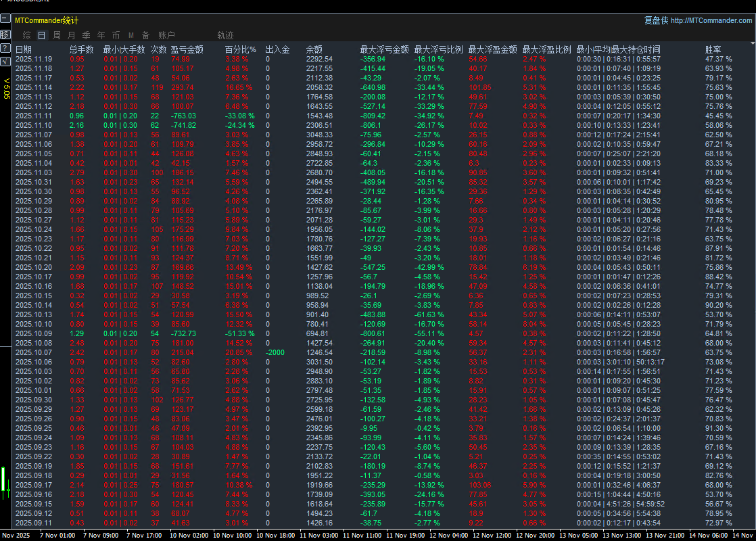Click the 日期 column header
756x541 pixels.
24,49
